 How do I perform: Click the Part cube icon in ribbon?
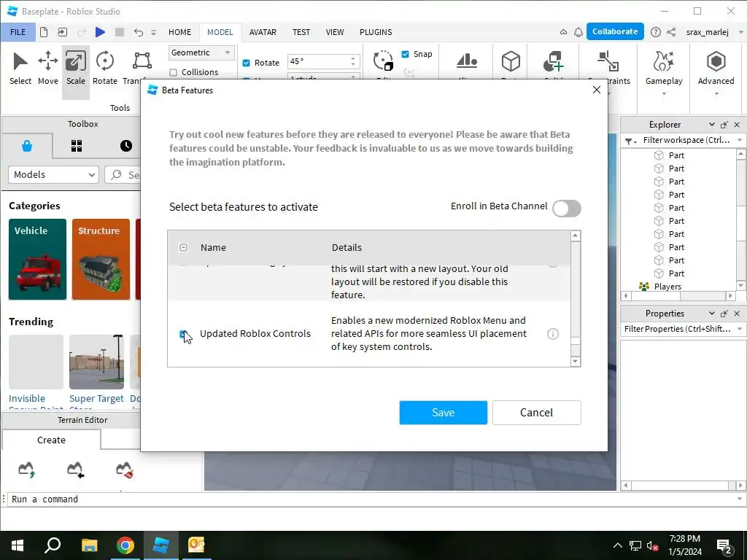pyautogui.click(x=511, y=62)
